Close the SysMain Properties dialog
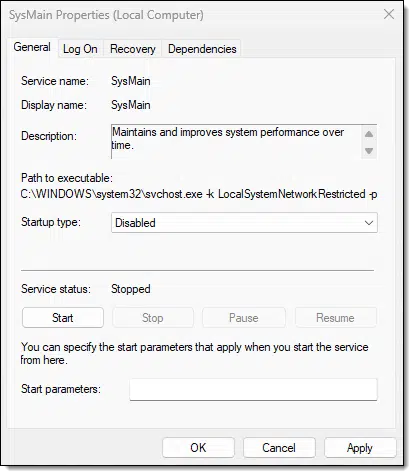 389,14
